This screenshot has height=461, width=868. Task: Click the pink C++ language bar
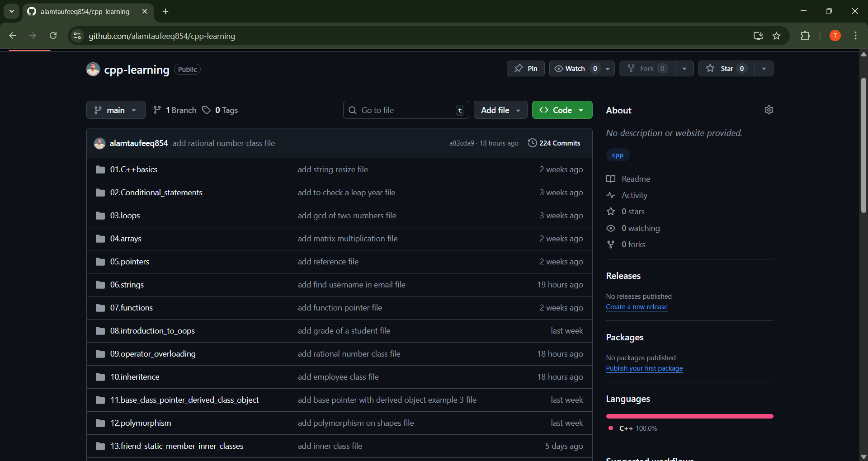pos(689,416)
